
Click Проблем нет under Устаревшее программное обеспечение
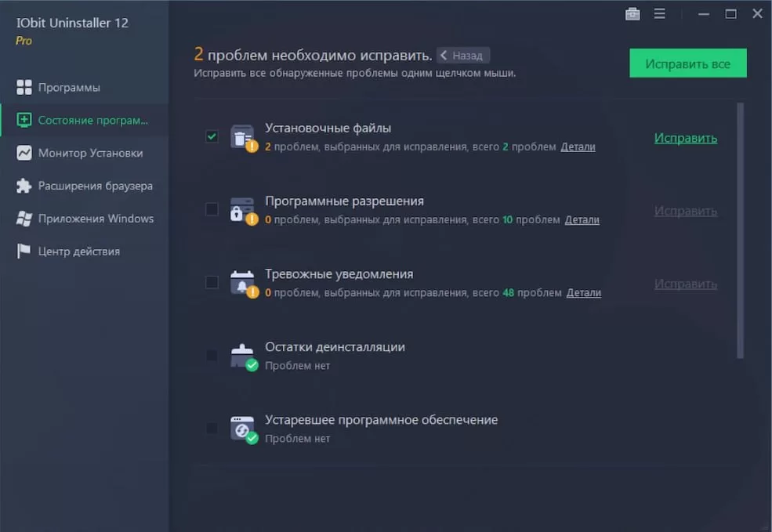(297, 439)
